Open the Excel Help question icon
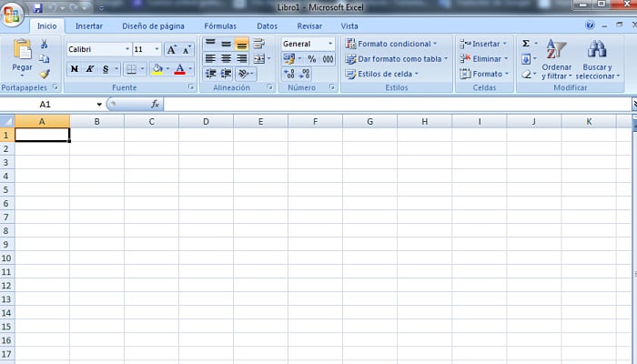 tap(590, 25)
